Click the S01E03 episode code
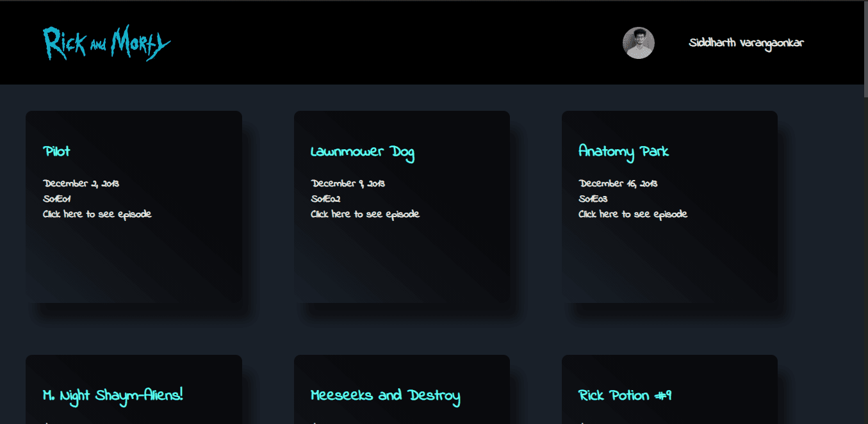The image size is (868, 424). [x=593, y=199]
